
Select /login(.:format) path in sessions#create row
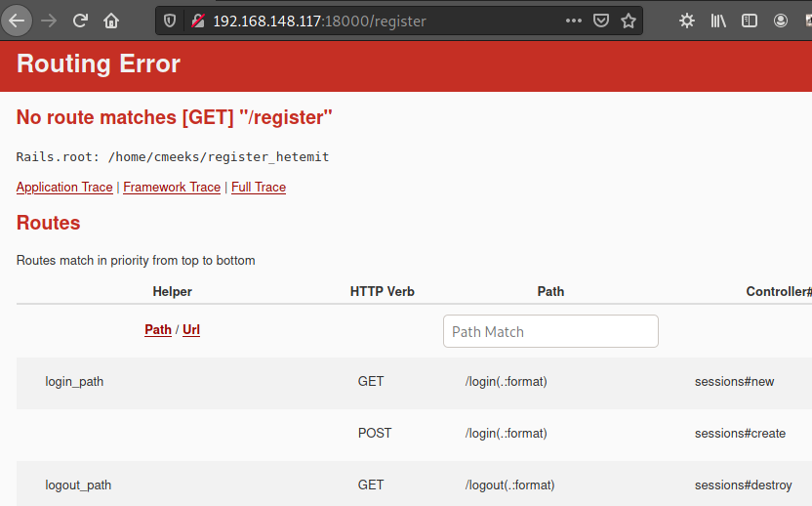506,434
